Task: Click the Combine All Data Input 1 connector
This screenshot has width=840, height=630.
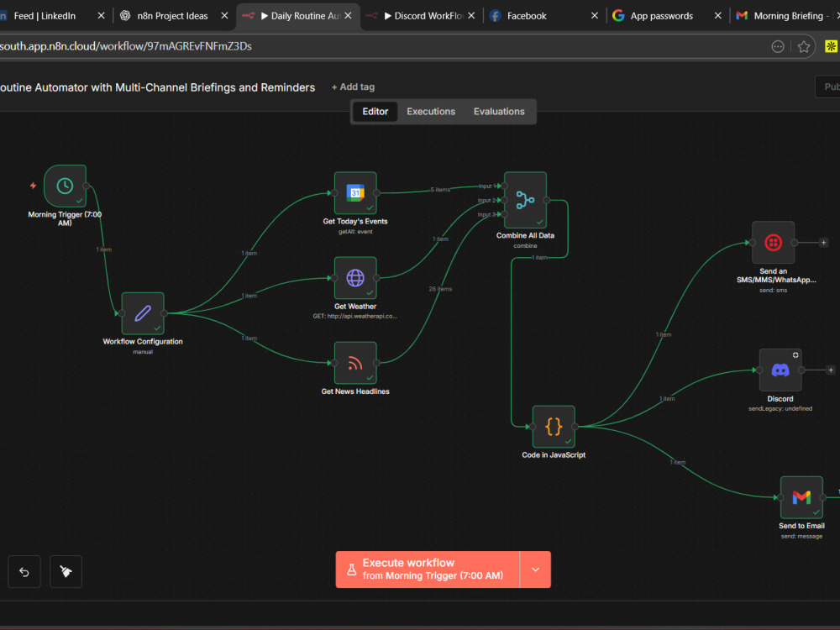Action: (x=504, y=186)
